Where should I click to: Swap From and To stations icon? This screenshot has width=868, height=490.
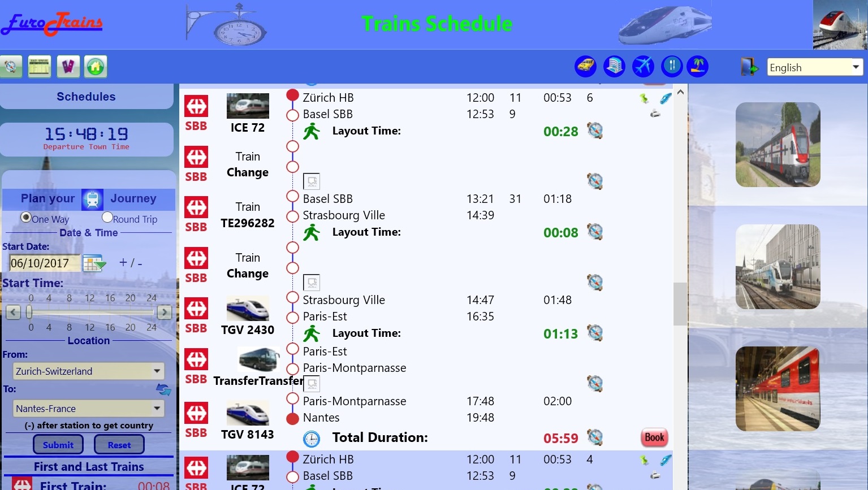tap(163, 389)
